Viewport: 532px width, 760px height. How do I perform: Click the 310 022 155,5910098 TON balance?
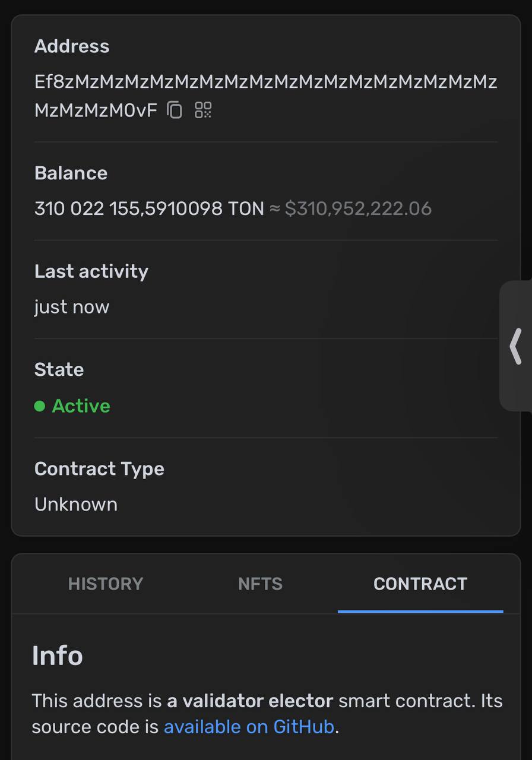[149, 208]
